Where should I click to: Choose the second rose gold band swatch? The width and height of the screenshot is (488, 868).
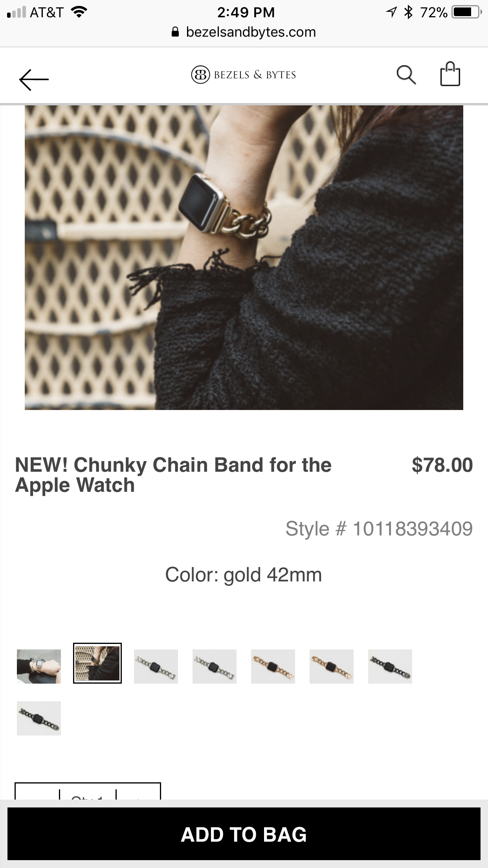(332, 666)
